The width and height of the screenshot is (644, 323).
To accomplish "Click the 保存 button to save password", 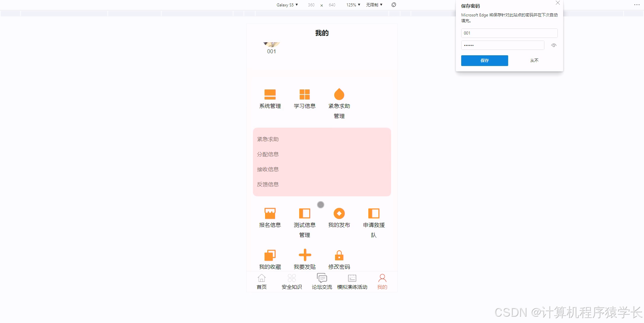I will [484, 61].
